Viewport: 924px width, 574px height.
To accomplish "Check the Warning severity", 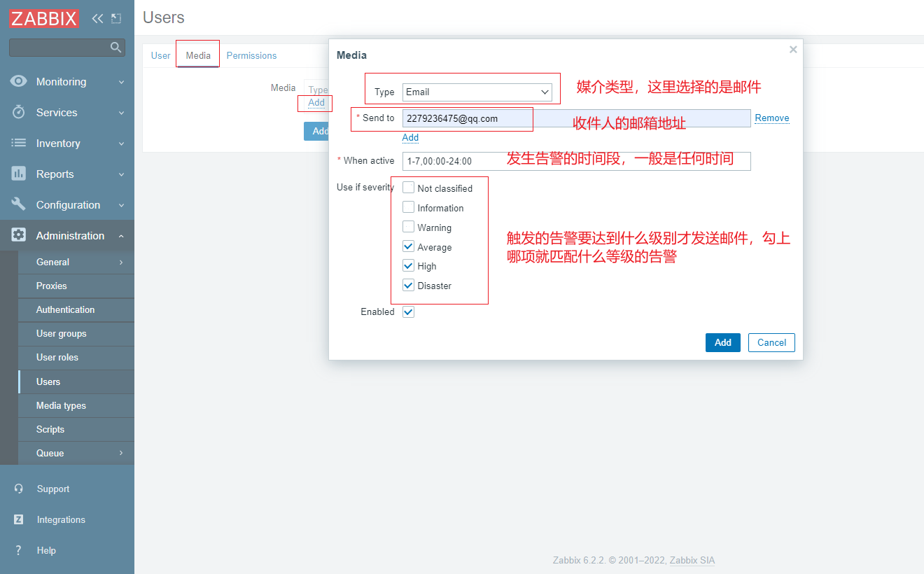I will coord(409,227).
